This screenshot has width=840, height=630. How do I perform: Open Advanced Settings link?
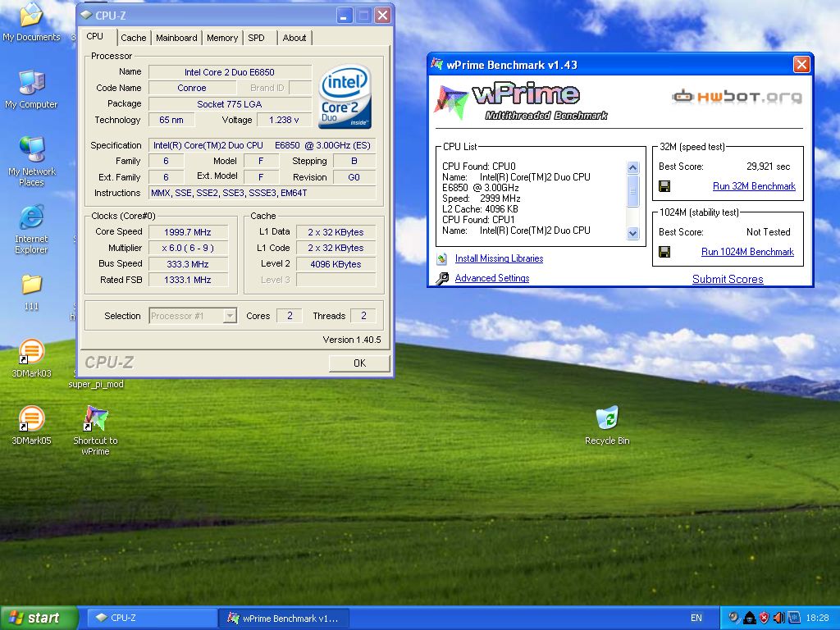(x=492, y=278)
